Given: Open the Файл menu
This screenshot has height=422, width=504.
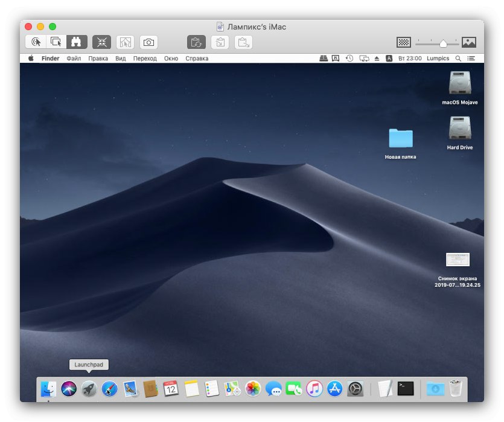Looking at the screenshot, I should [x=74, y=59].
